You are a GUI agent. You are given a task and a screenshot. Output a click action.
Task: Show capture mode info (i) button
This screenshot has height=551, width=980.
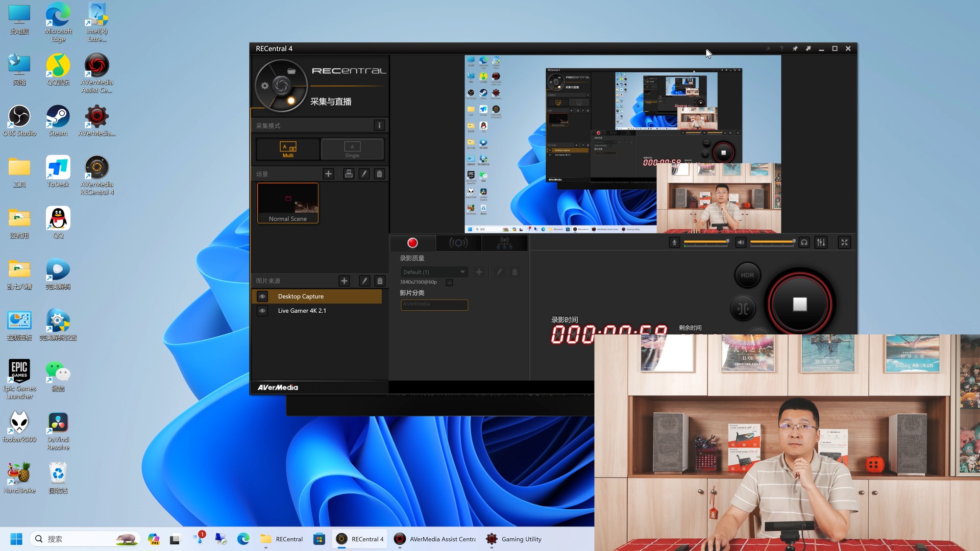click(379, 126)
